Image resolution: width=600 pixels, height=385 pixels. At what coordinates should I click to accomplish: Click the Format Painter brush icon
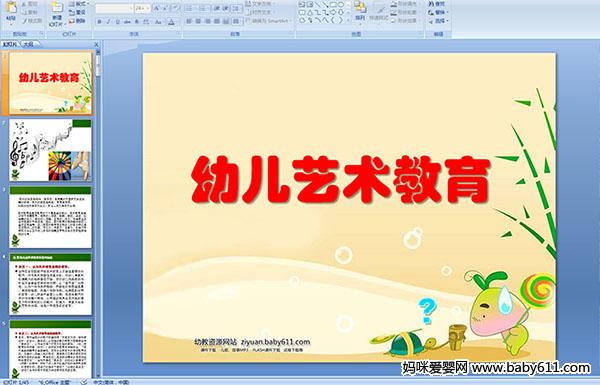(25, 21)
